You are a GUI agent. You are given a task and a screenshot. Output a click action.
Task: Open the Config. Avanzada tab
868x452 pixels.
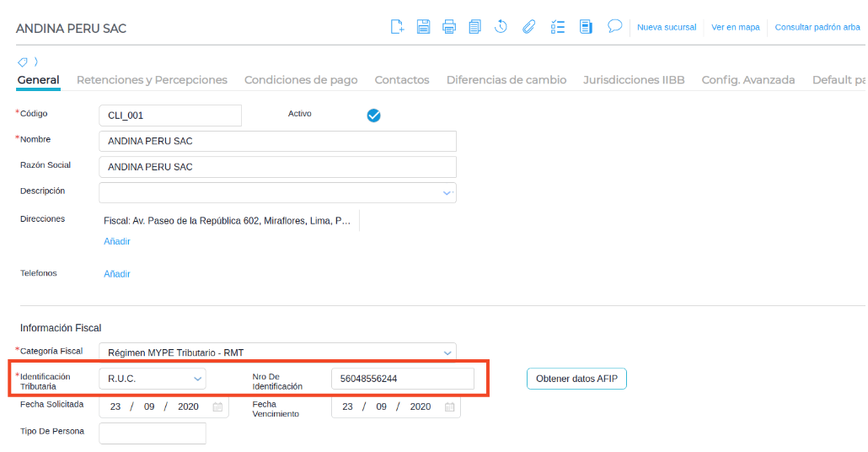(747, 80)
